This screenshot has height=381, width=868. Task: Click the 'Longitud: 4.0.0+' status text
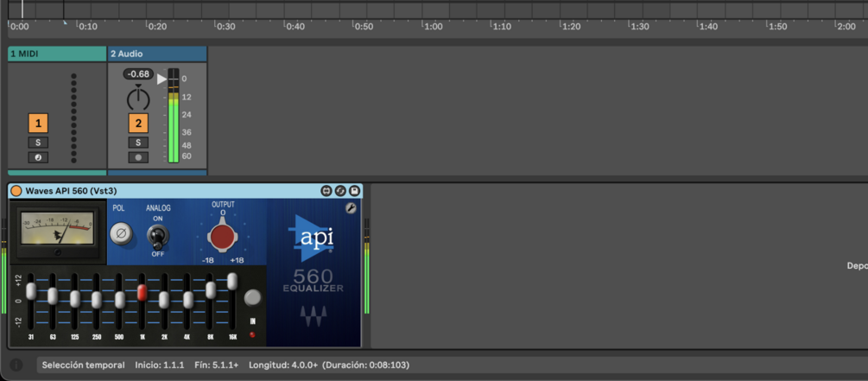pyautogui.click(x=283, y=365)
